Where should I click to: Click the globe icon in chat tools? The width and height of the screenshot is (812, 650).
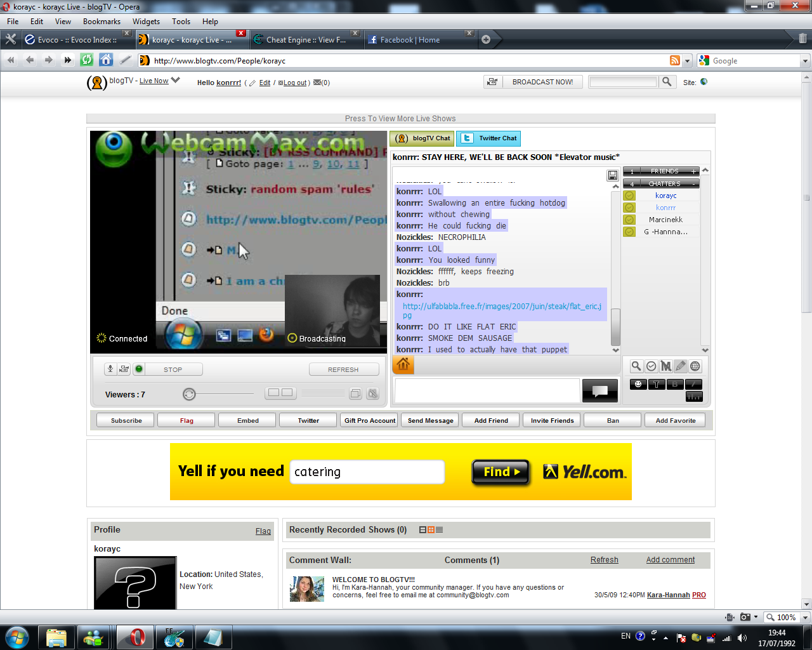(x=695, y=366)
